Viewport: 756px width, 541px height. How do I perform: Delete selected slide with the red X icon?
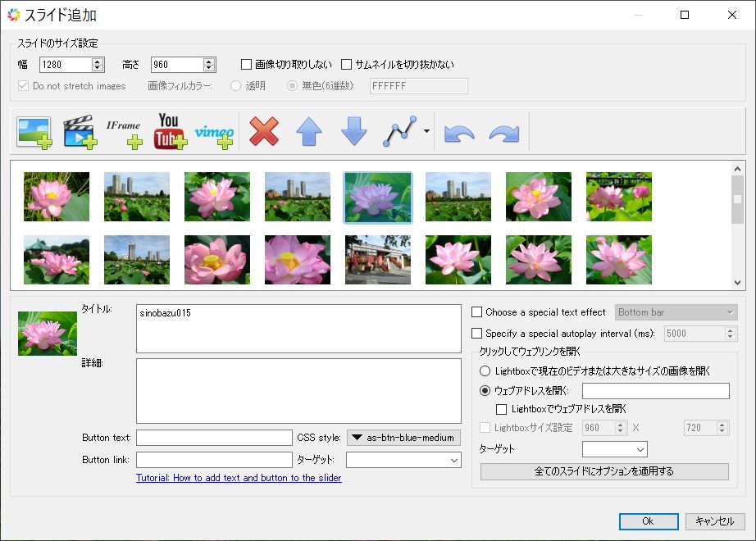pos(264,131)
